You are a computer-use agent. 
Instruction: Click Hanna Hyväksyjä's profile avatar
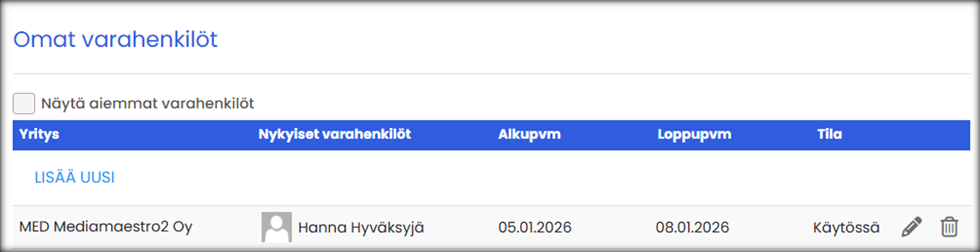pyautogui.click(x=276, y=227)
